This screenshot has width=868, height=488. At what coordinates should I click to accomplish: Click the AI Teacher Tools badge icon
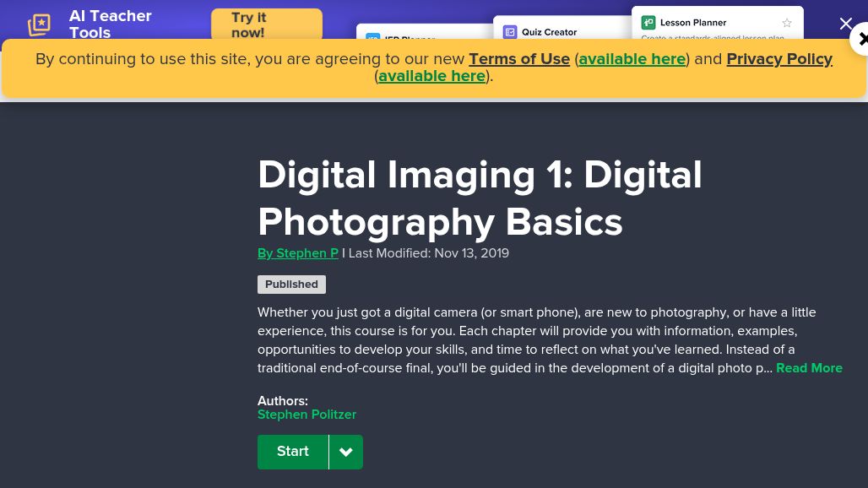[39, 25]
